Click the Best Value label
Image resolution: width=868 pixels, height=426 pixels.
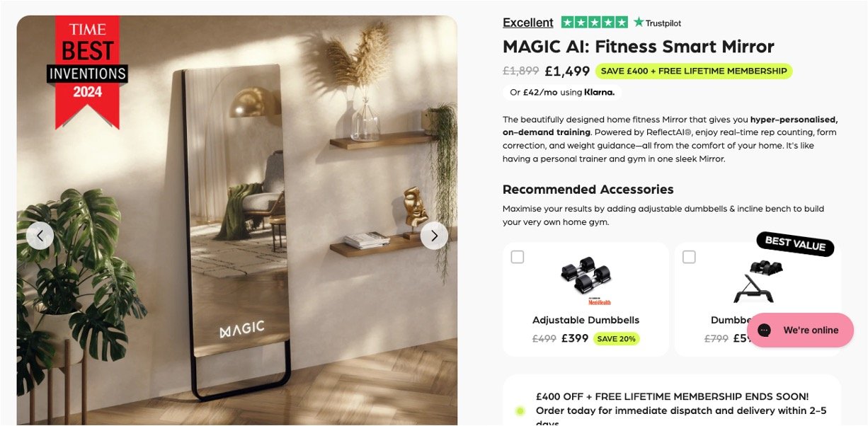point(795,243)
